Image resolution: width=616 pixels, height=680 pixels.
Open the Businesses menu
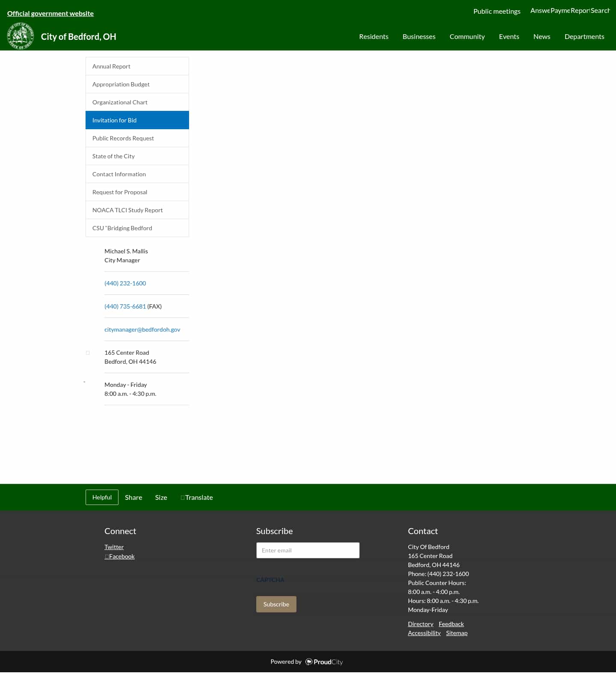(419, 36)
